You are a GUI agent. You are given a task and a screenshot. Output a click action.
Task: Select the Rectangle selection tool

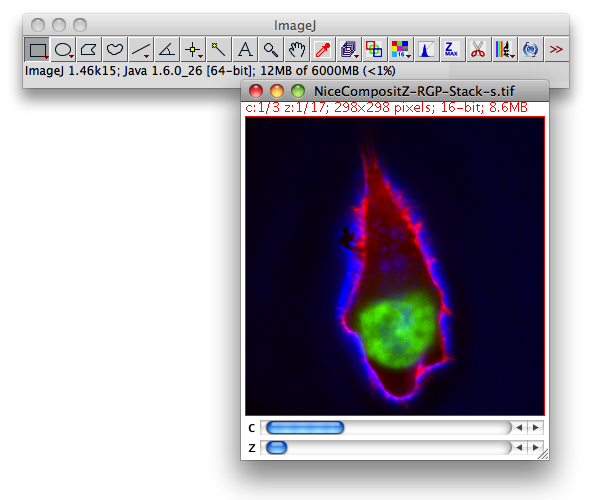point(37,50)
